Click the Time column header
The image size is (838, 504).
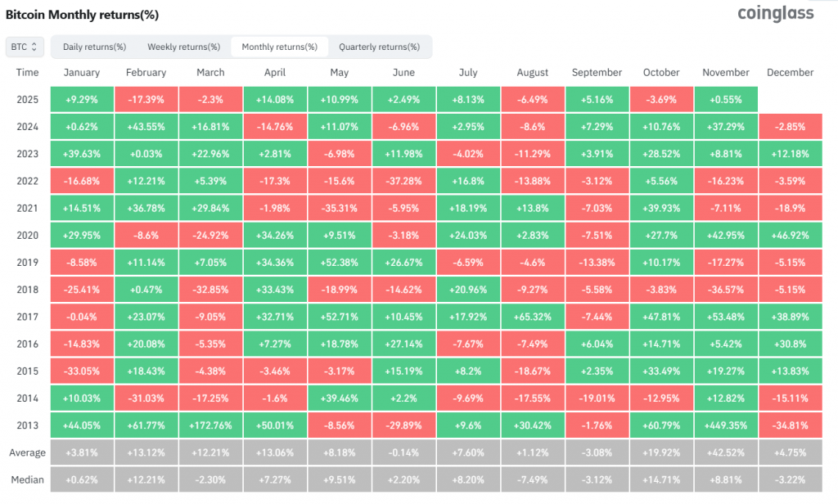point(27,72)
